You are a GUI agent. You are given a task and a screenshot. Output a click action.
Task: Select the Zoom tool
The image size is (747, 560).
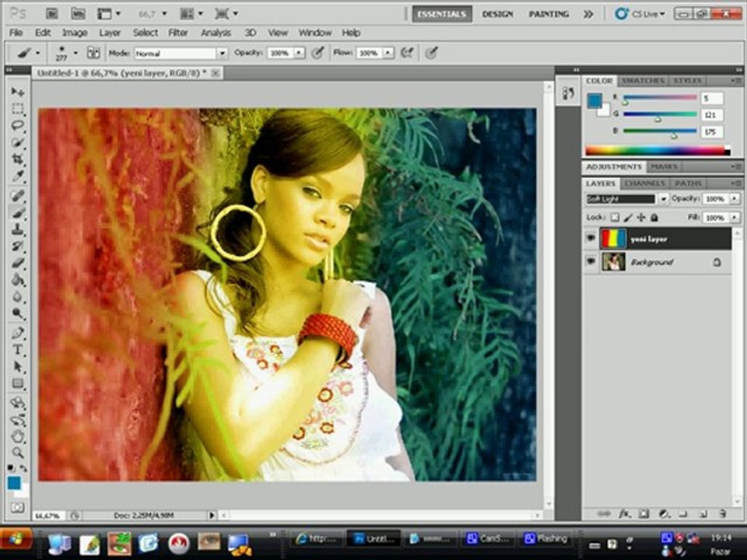pos(18,453)
